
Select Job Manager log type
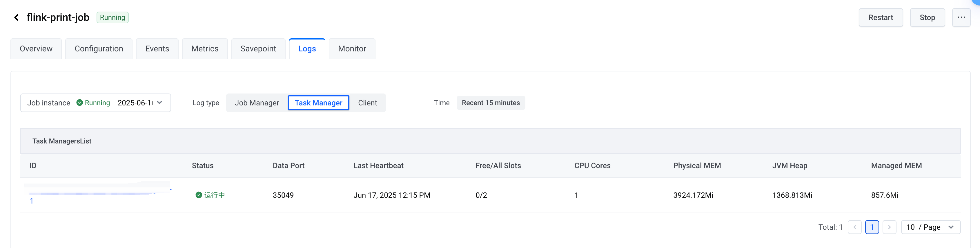point(257,103)
